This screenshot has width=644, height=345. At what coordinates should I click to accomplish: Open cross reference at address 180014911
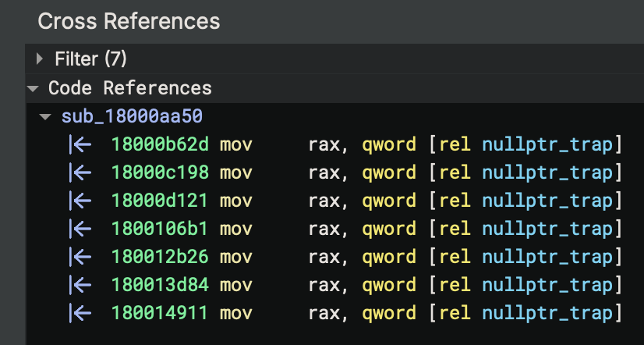pos(160,313)
